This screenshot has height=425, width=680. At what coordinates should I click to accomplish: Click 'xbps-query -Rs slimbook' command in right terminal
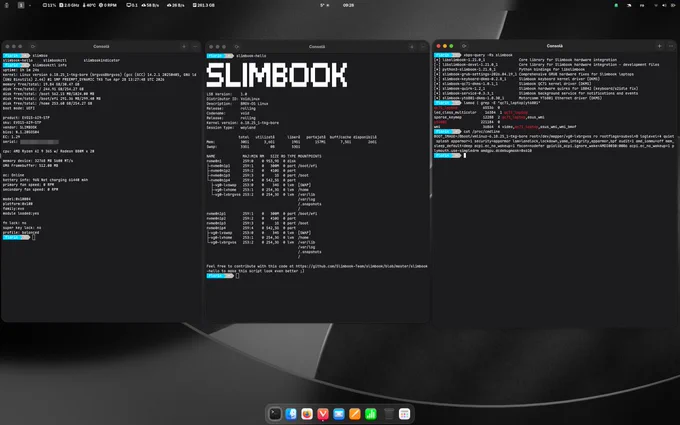tap(488, 55)
